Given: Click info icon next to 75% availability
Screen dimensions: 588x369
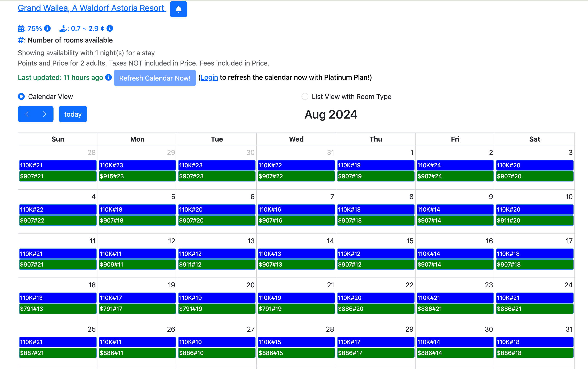Looking at the screenshot, I should coord(47,28).
